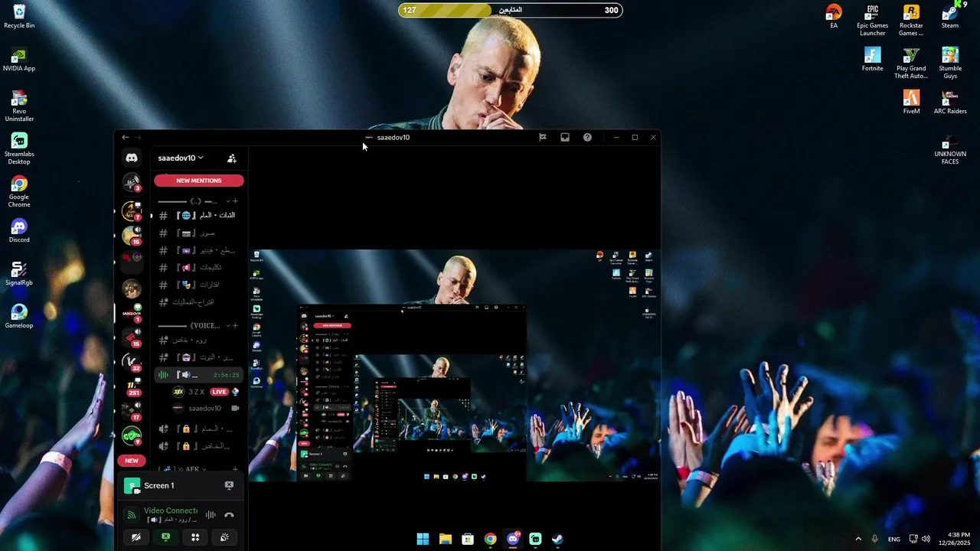Open the ENG language switcher in taskbar
Screen dimensions: 980x551
[x=893, y=539]
